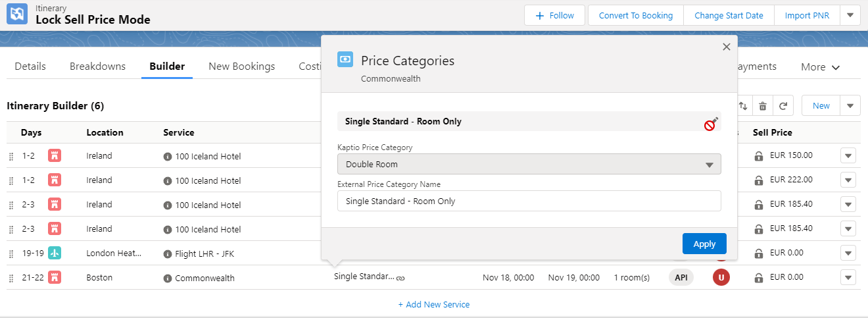Apply the price category changes
Image resolution: width=868 pixels, height=318 pixels.
[x=704, y=244]
